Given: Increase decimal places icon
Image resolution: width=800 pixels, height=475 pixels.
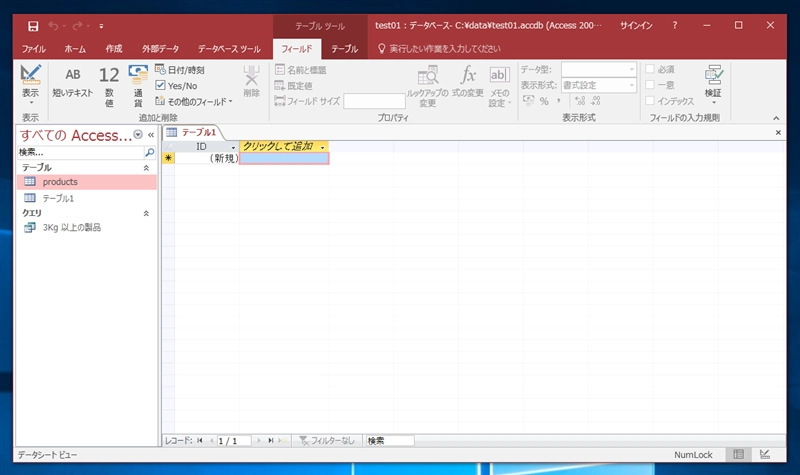Looking at the screenshot, I should 580,101.
